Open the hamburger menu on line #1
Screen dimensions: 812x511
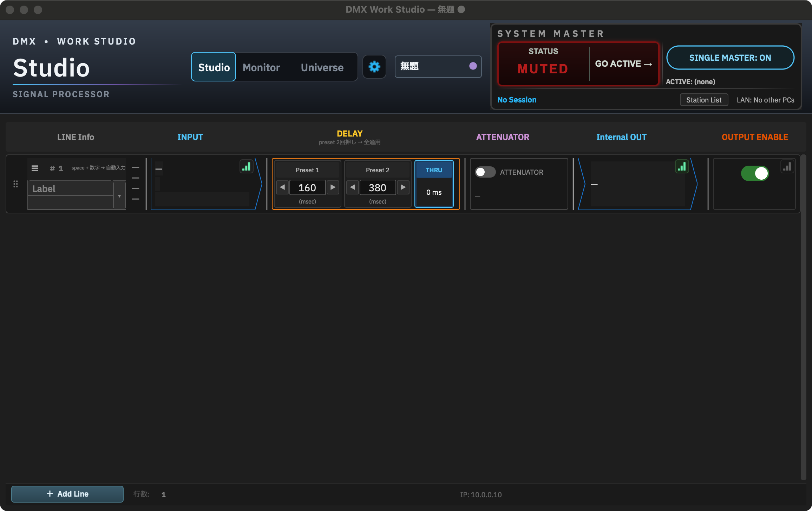(x=35, y=168)
